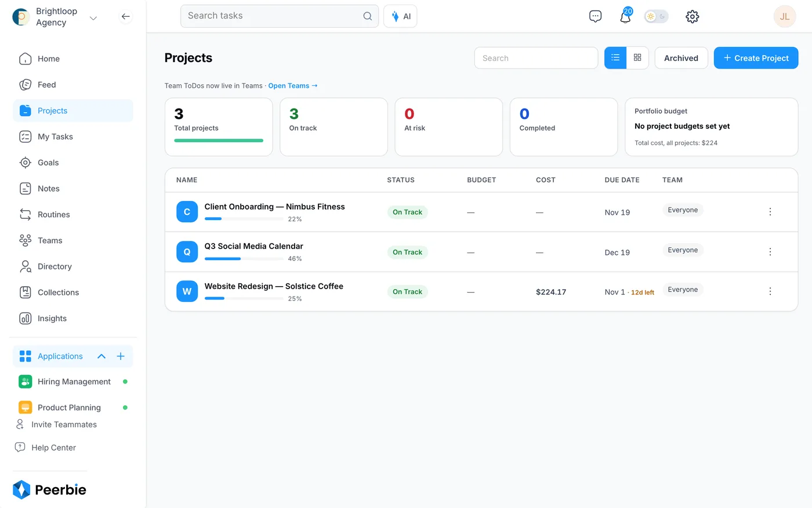The image size is (812, 508).
Task: Click the At risk summary card
Action: click(x=448, y=127)
